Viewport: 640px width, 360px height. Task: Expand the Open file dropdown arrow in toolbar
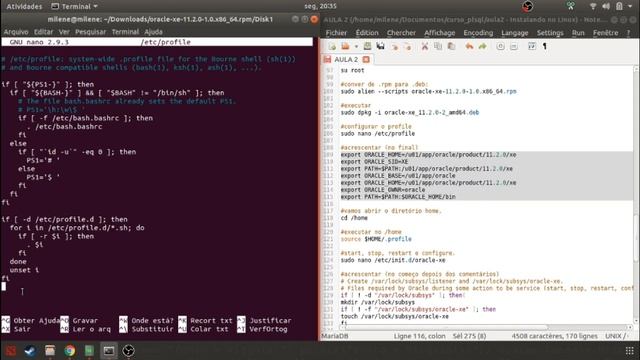(x=356, y=47)
